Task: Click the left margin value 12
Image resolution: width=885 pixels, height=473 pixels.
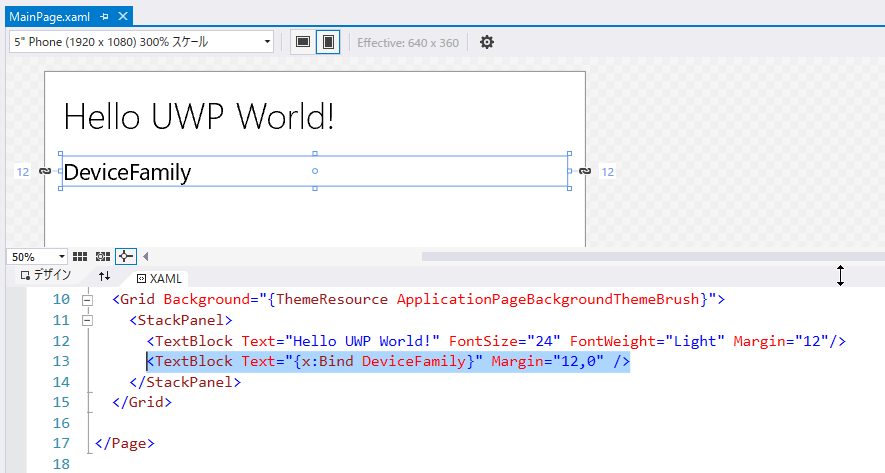Action: click(x=23, y=172)
